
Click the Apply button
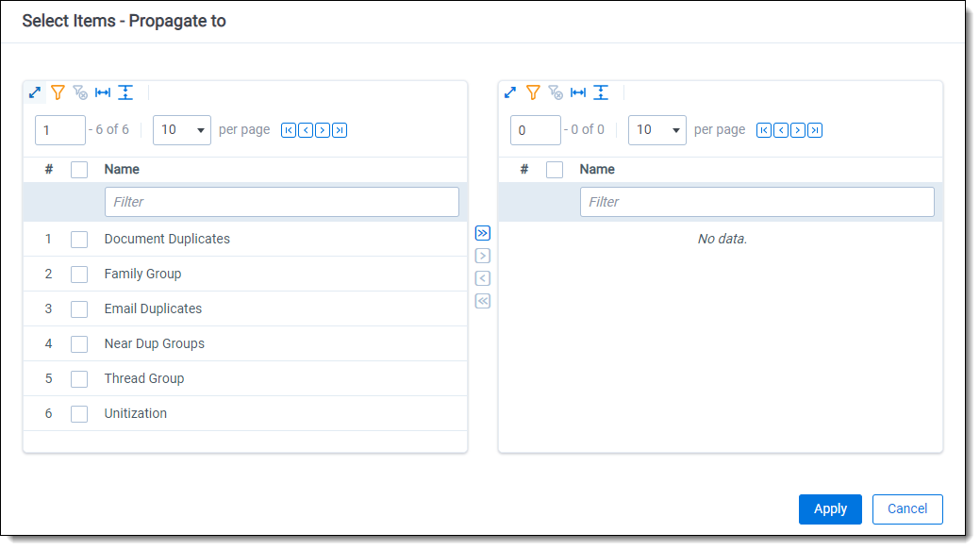coord(830,509)
